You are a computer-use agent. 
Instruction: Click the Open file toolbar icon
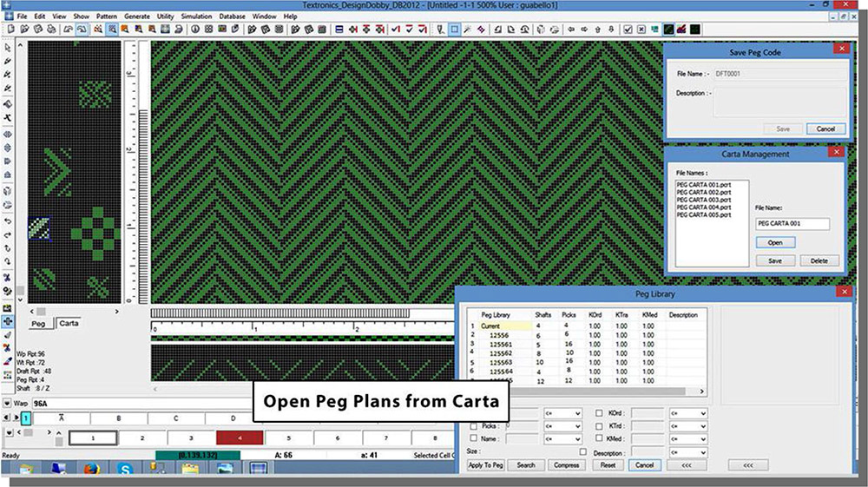click(x=24, y=30)
